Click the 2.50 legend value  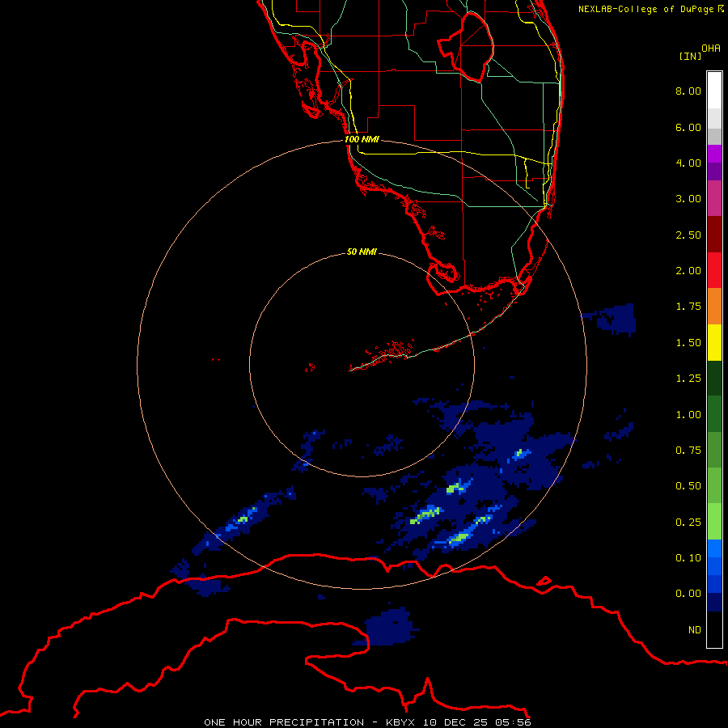(688, 235)
